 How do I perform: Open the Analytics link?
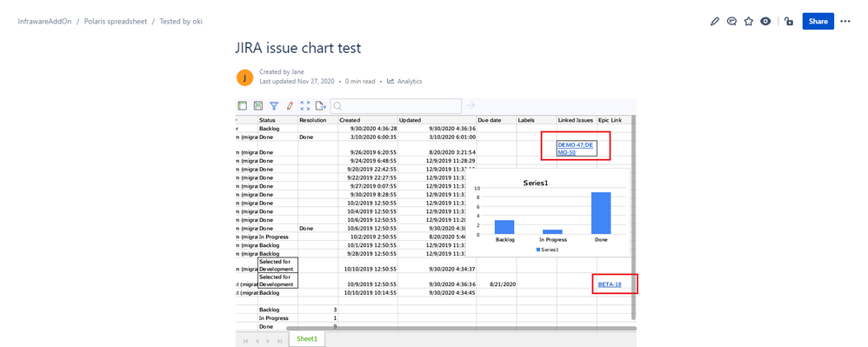404,82
